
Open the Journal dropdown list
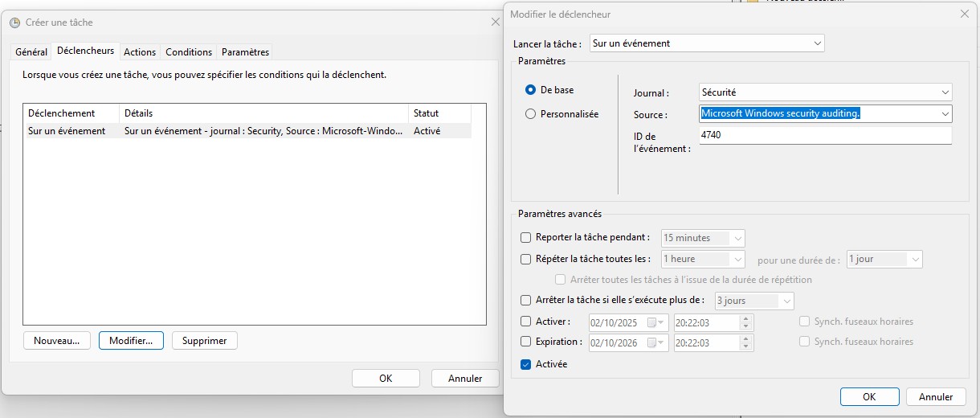click(945, 92)
